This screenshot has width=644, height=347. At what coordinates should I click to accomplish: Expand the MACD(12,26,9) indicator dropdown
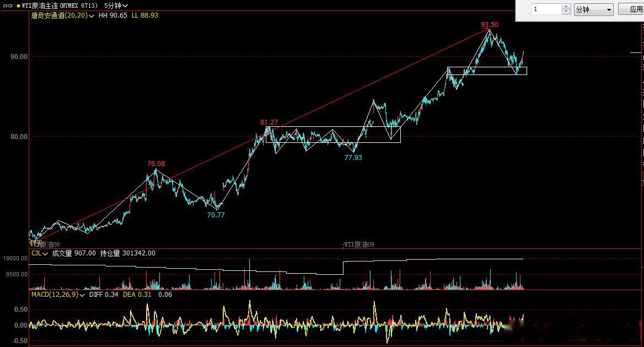(x=58, y=295)
